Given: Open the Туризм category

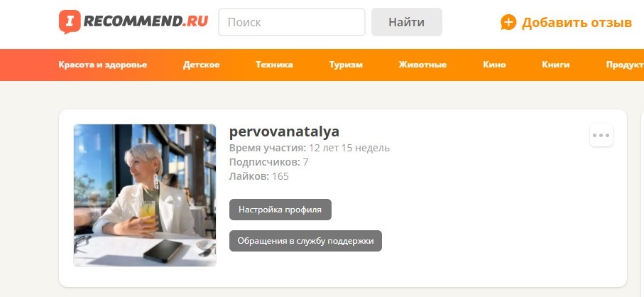Looking at the screenshot, I should (x=346, y=65).
